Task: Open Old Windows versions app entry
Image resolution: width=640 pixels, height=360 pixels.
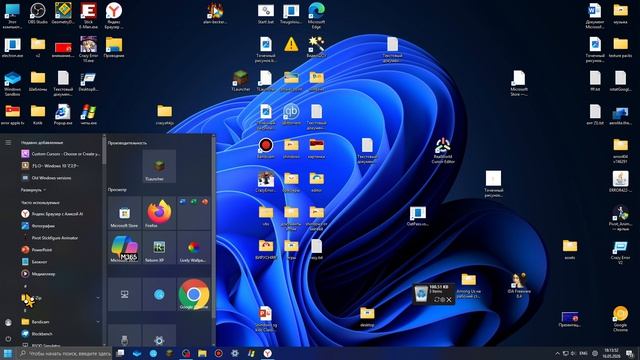Action: (x=60, y=178)
